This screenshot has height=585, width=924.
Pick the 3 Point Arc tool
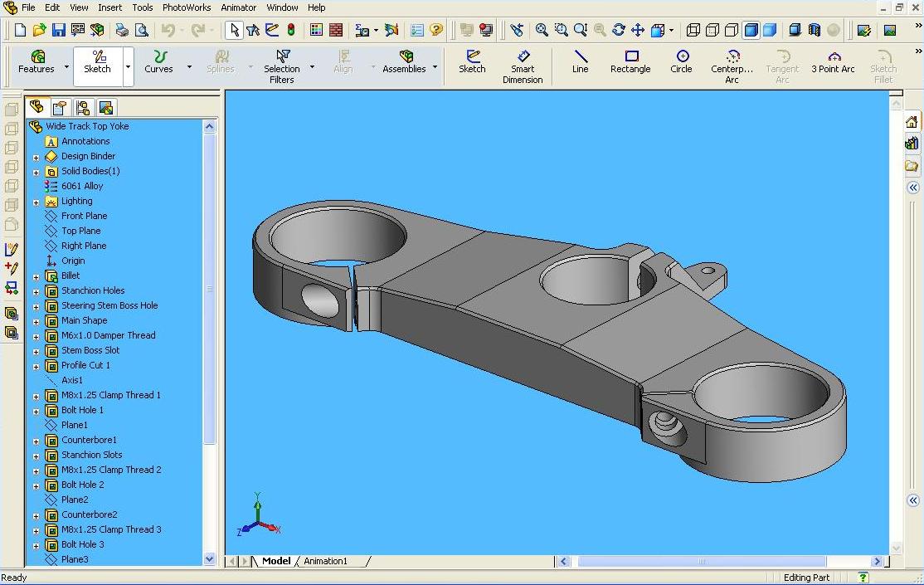(x=833, y=62)
